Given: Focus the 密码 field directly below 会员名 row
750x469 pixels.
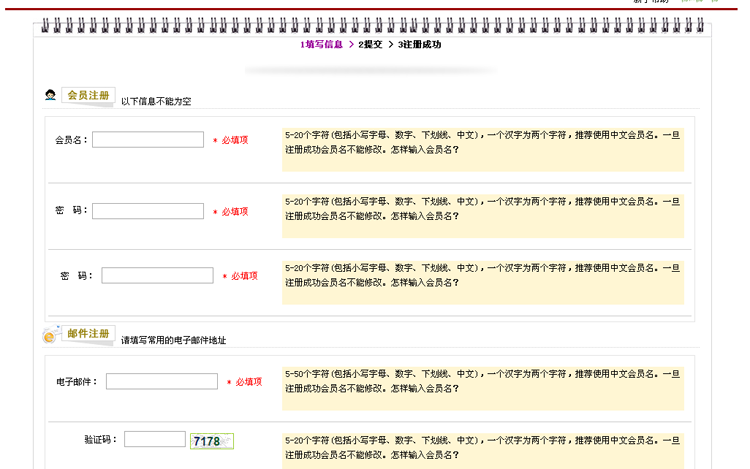Looking at the screenshot, I should pos(148,211).
